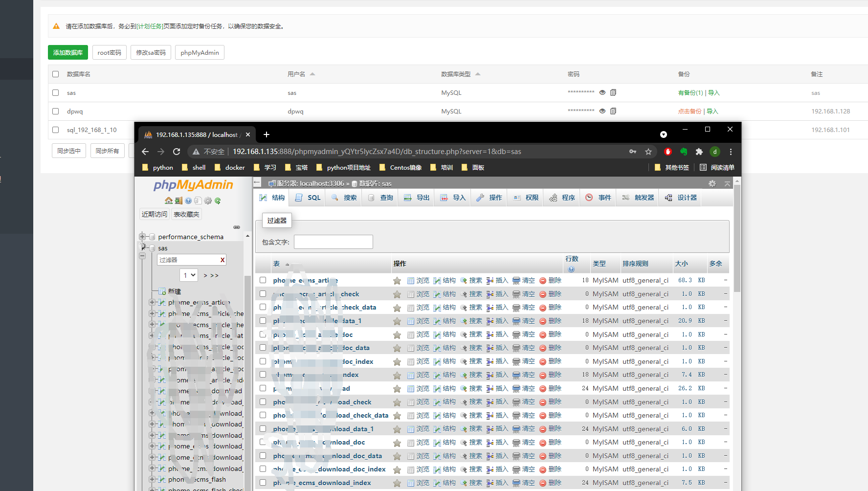This screenshot has height=491, width=868.
Task: Click root密码 button
Action: coord(109,52)
